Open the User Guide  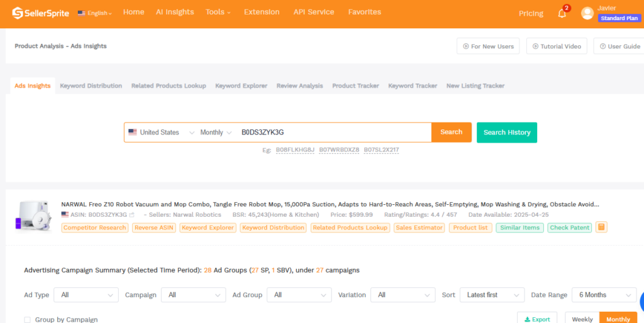point(619,46)
